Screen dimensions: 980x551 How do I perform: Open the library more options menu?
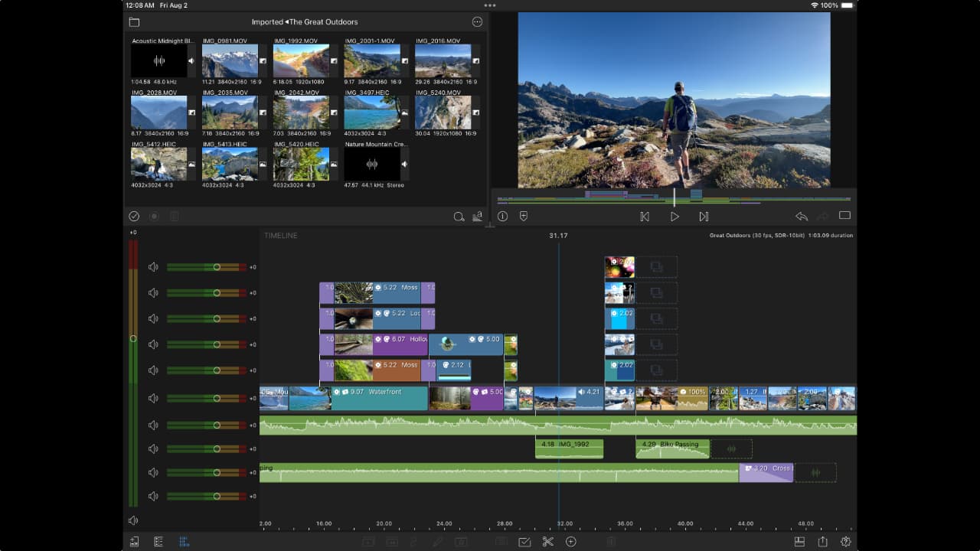pos(478,22)
